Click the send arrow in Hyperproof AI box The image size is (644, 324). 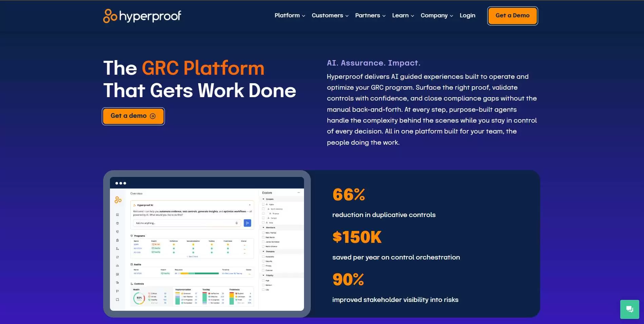247,223
